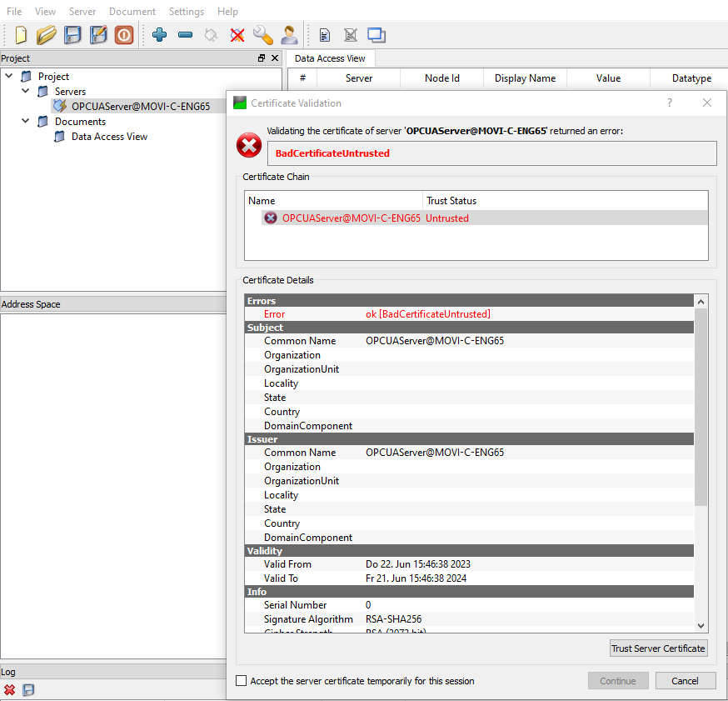Click the Trust Server Certificate button
This screenshot has width=728, height=701.
tap(658, 648)
